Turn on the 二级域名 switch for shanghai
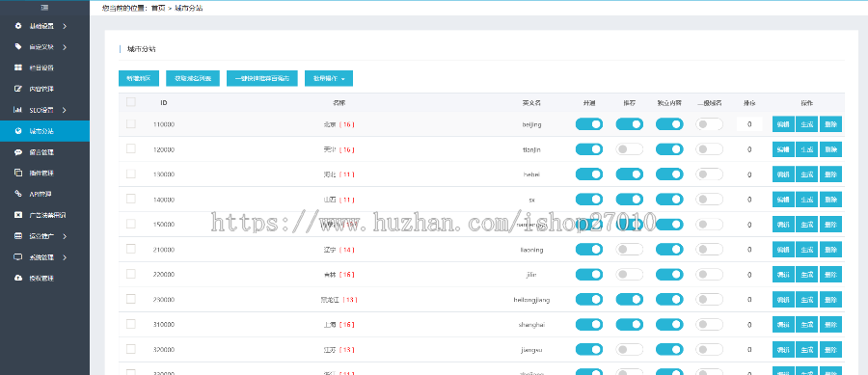Screen dimensions: 868x375 click(710, 325)
